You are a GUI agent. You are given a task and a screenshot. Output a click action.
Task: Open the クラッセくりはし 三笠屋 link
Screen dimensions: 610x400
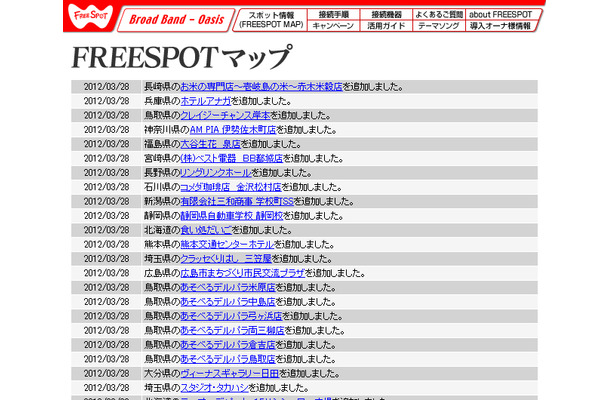[226, 258]
